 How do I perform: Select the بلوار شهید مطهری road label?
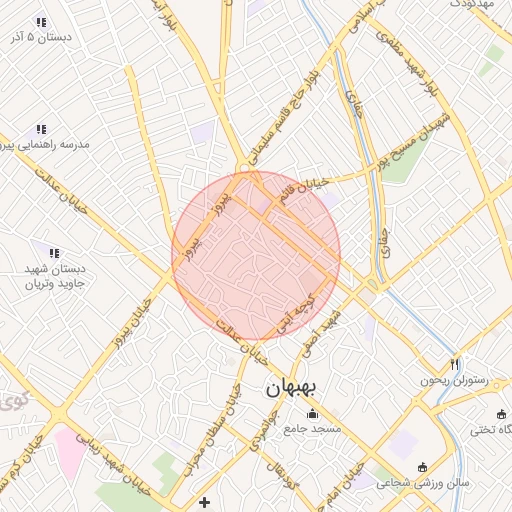point(406,63)
